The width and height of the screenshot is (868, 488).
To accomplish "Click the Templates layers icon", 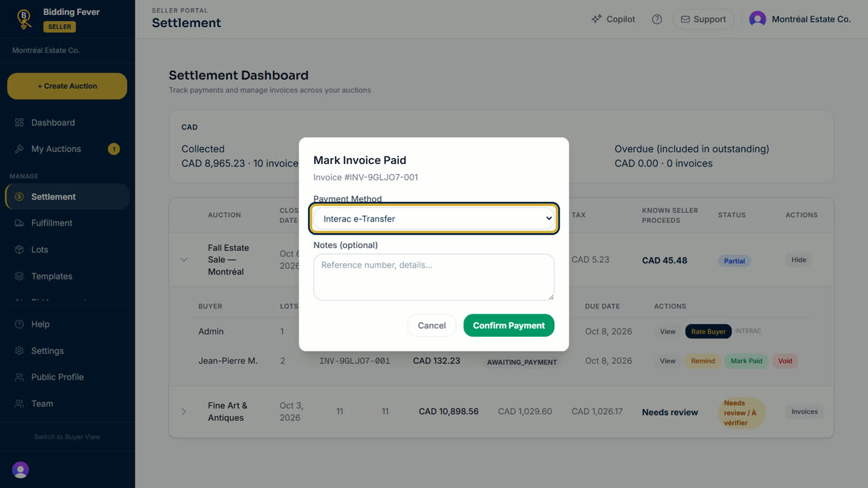I will [19, 277].
